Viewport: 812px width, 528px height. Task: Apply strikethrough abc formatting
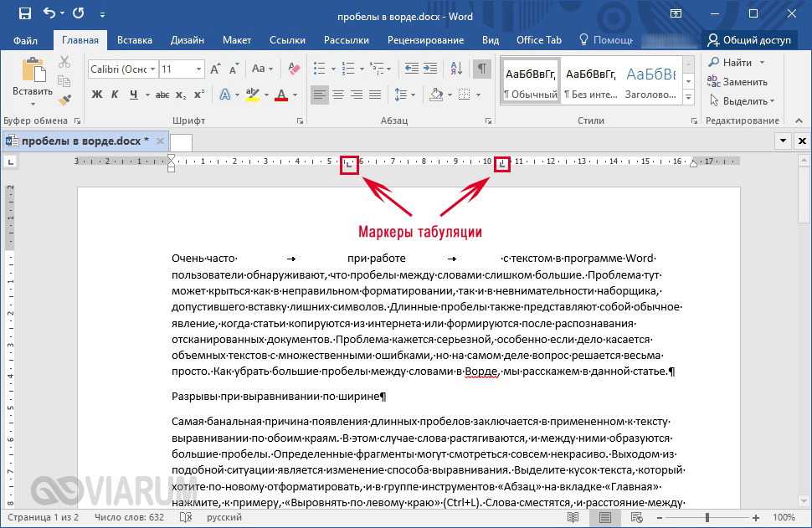click(162, 95)
